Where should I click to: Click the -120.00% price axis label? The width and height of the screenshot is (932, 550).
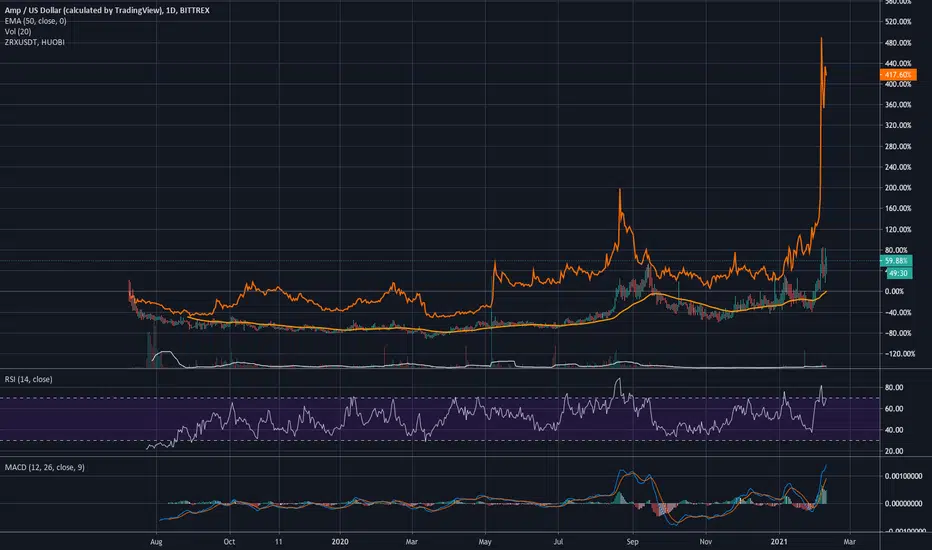(x=899, y=354)
